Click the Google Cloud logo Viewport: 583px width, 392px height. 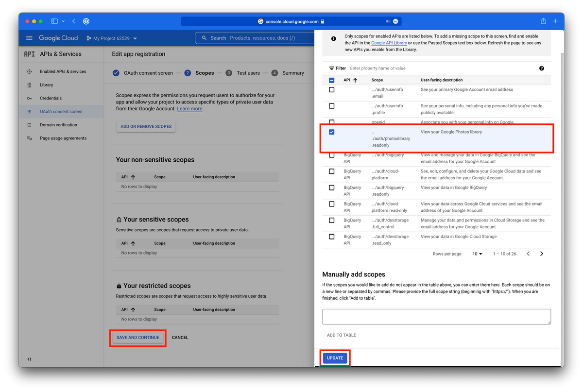click(x=58, y=38)
